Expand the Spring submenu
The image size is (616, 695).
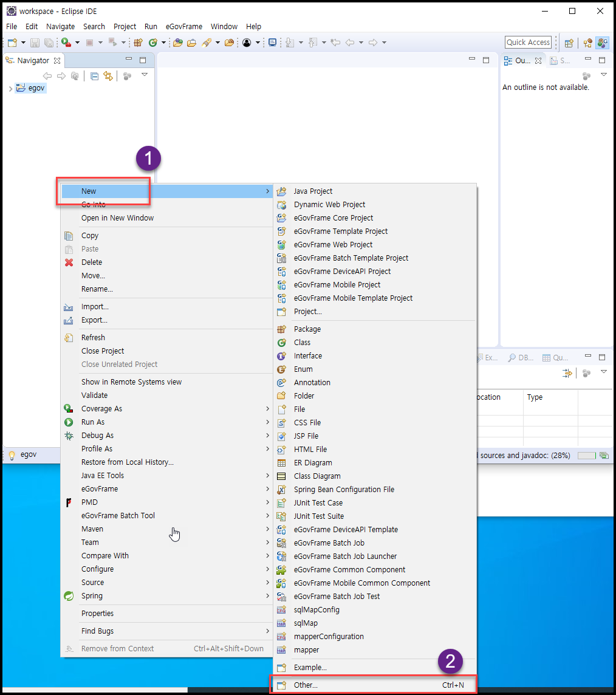[x=166, y=596]
